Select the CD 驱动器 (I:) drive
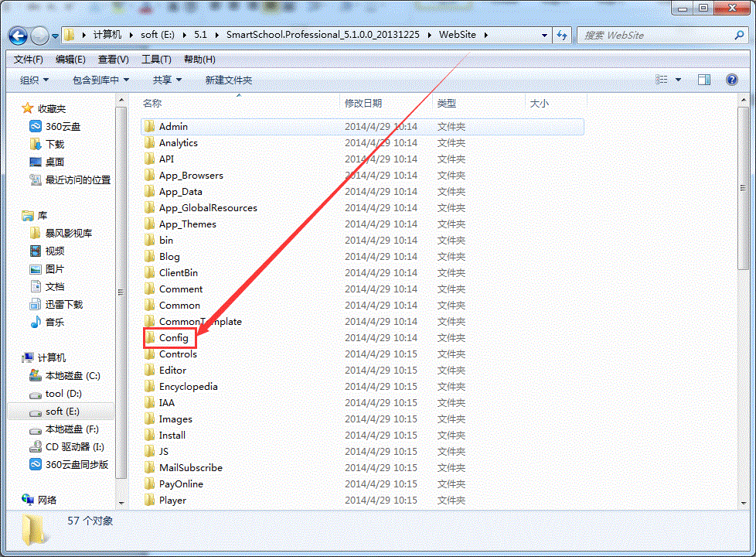This screenshot has height=557, width=756. coord(74,447)
